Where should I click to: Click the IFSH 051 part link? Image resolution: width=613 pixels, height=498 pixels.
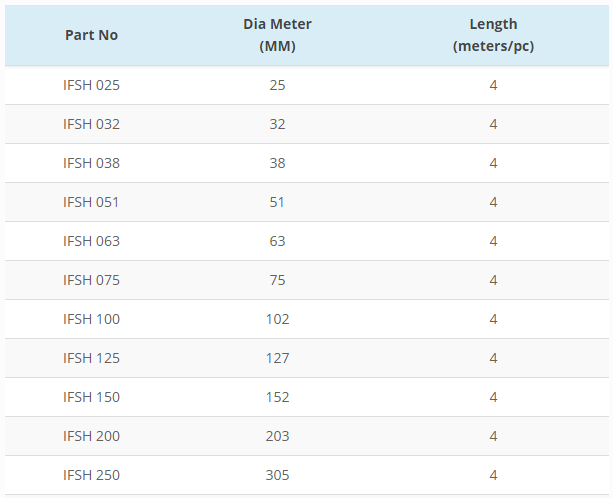91,202
